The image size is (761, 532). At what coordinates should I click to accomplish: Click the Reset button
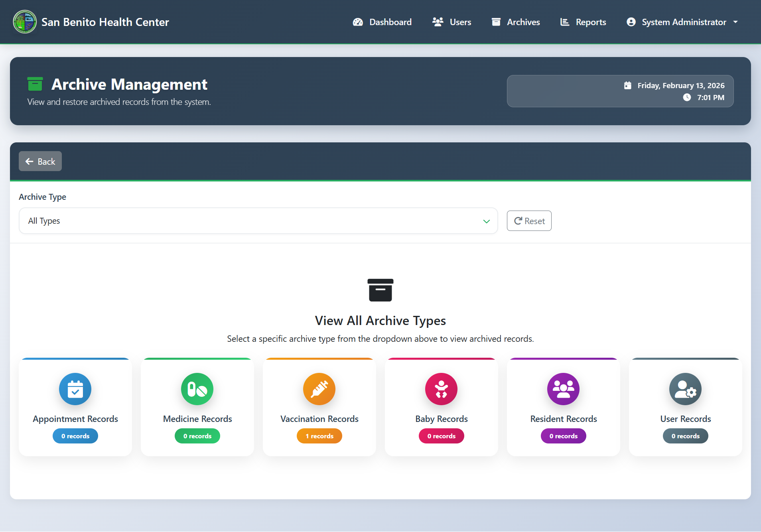pos(529,221)
